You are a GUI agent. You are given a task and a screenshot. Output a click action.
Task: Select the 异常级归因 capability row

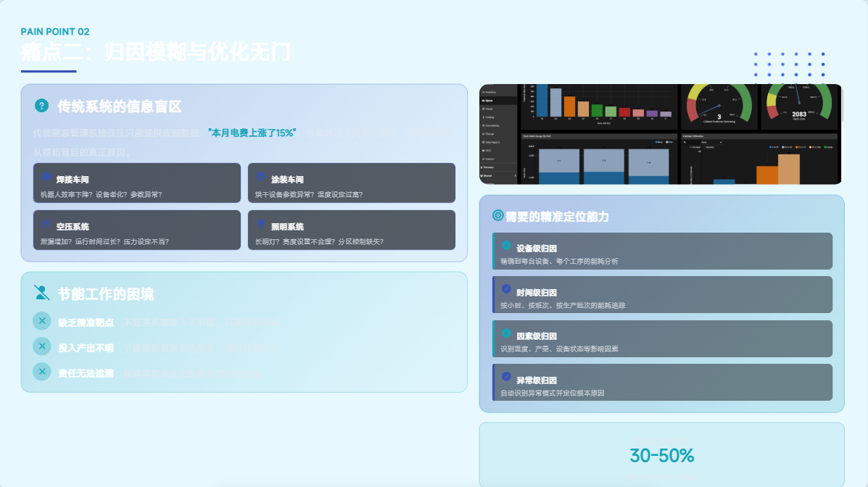coord(662,383)
